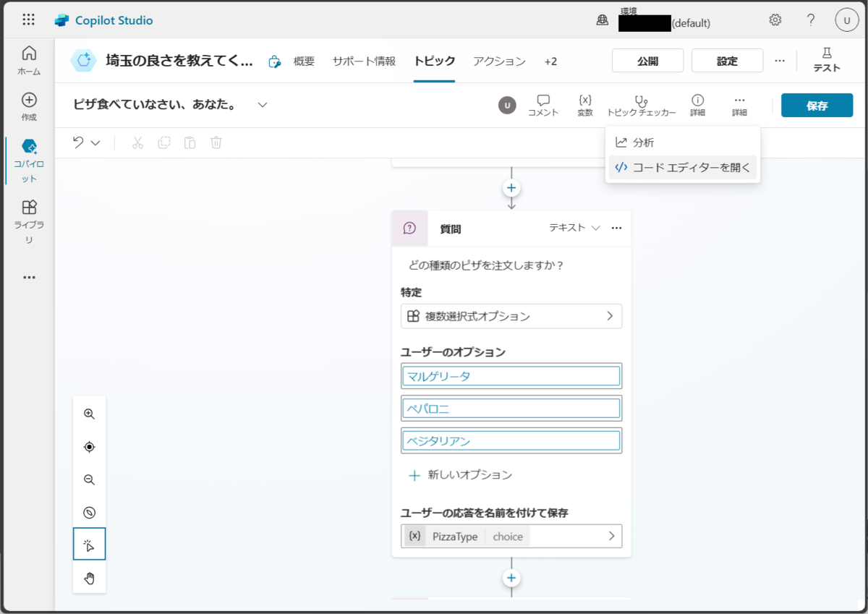Edit the ベジタリアン option field

[511, 441]
